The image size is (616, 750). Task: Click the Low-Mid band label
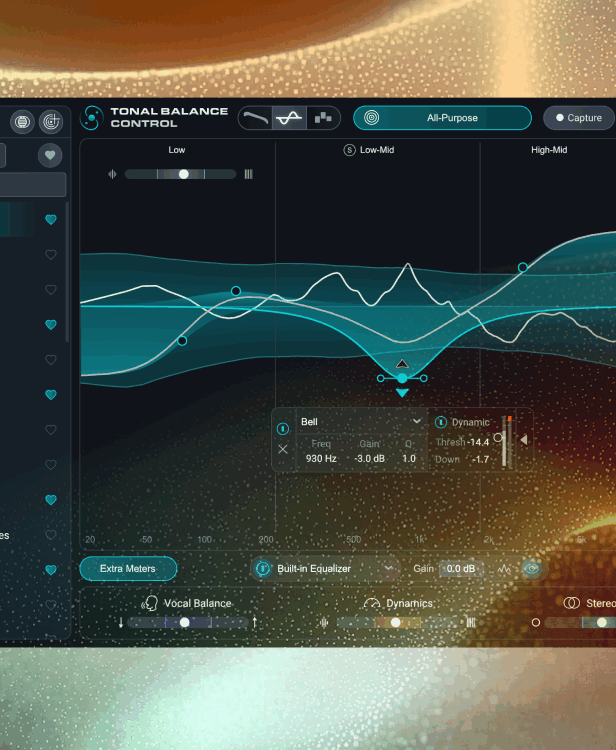(377, 150)
